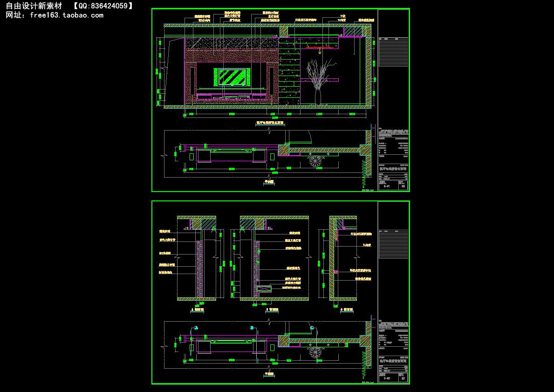Pick the yellow downward arrow below red shelf
Viewport: 554px width, 392px height.
320,51
